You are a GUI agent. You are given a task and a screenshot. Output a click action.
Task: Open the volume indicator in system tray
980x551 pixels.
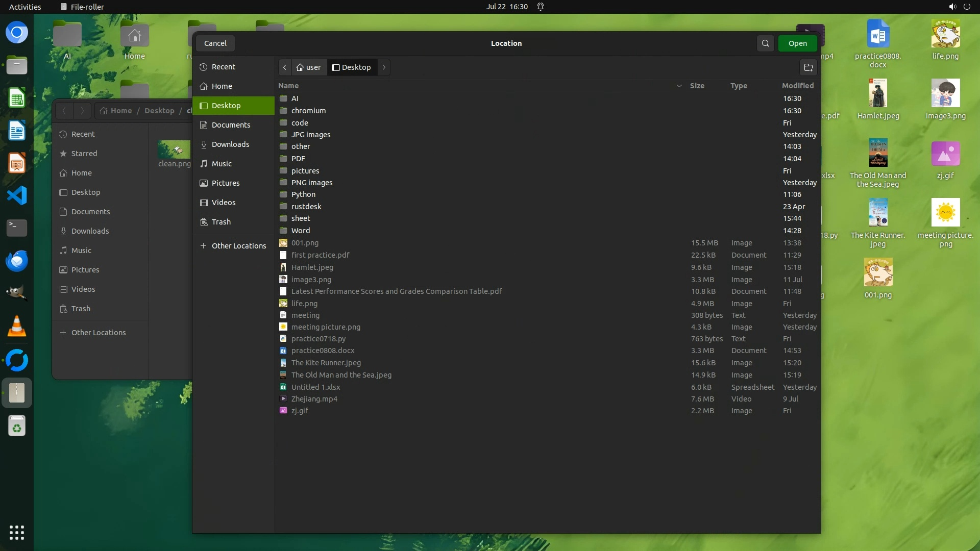(952, 7)
